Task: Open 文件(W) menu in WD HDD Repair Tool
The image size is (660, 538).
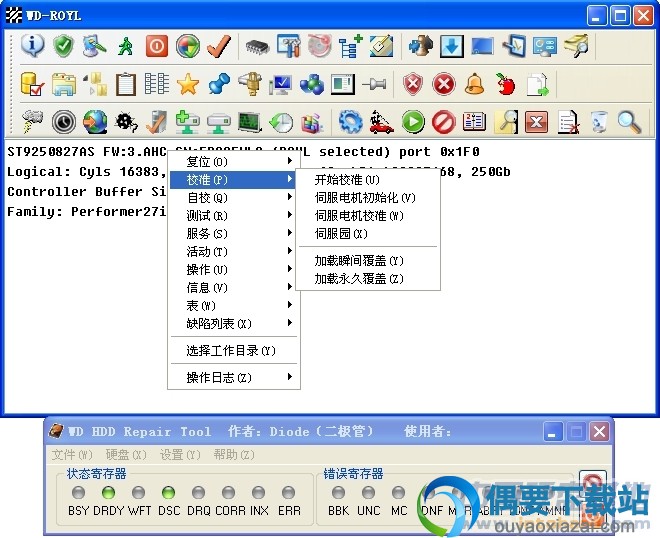Action: click(x=72, y=455)
